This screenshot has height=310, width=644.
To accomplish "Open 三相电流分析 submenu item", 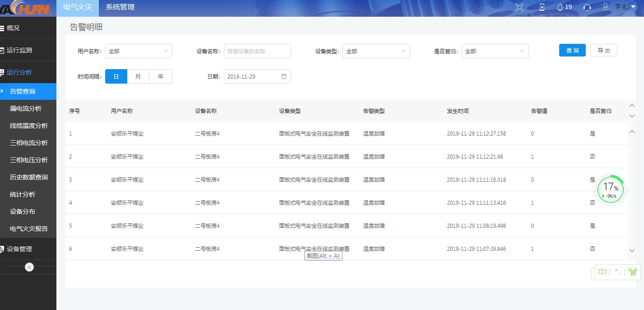I will pos(28,143).
